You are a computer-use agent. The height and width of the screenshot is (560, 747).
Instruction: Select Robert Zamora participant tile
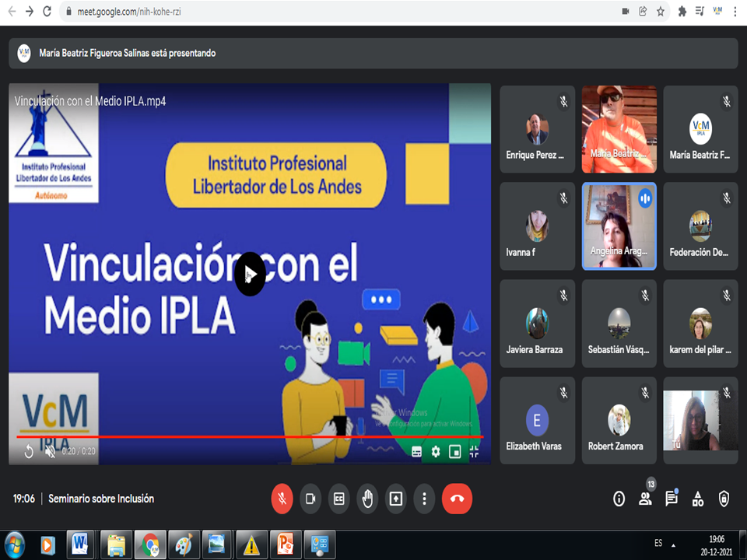click(x=619, y=421)
